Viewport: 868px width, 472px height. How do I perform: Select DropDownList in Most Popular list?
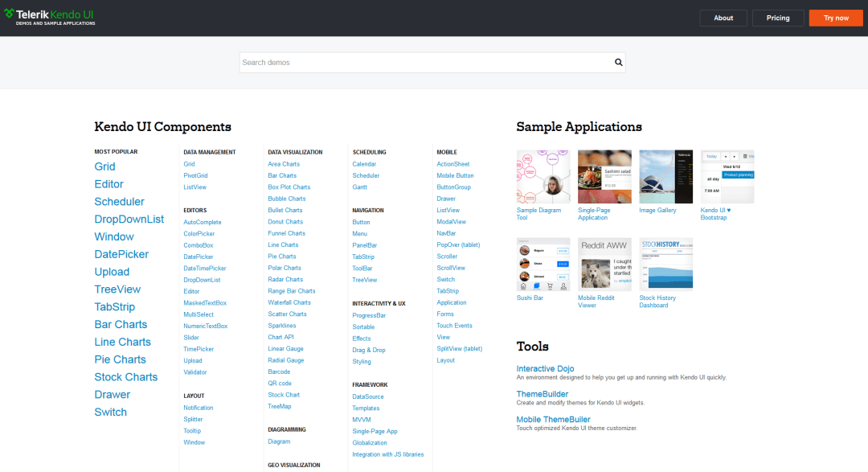129,219
